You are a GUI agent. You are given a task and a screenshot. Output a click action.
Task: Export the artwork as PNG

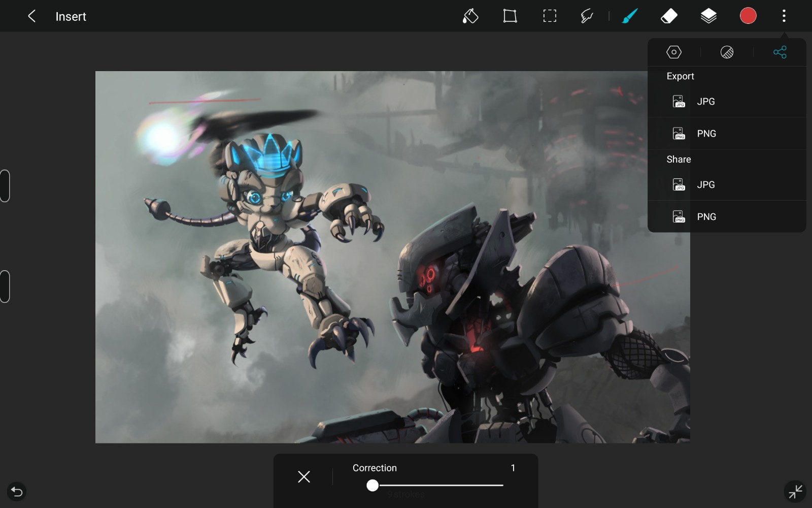click(706, 134)
